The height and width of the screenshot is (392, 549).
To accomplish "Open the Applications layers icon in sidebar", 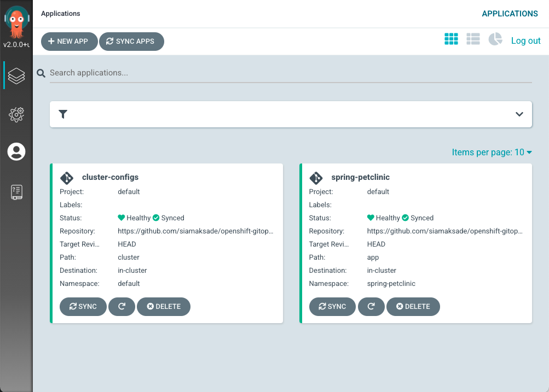I will coord(16,75).
